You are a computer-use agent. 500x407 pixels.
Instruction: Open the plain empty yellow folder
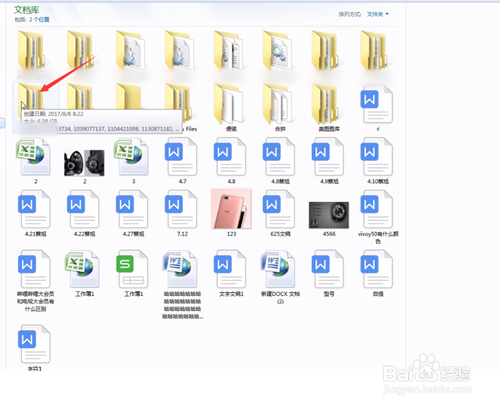pos(129,96)
